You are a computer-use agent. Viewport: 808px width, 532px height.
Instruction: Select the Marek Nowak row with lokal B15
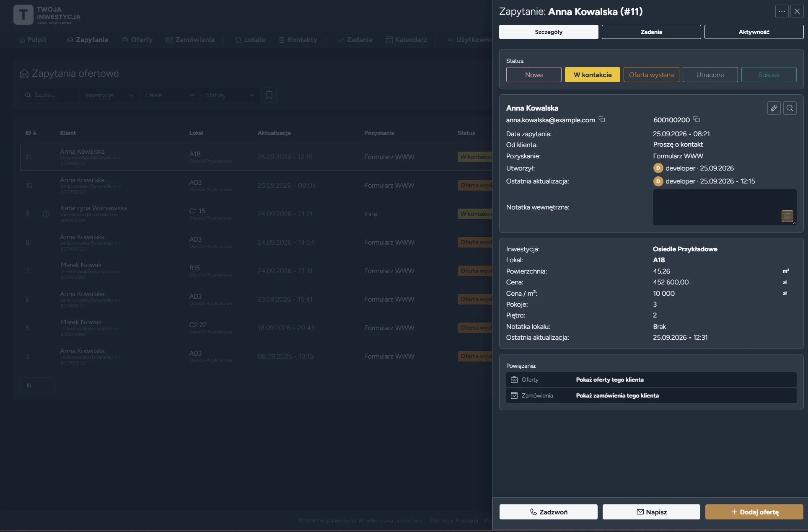point(256,271)
